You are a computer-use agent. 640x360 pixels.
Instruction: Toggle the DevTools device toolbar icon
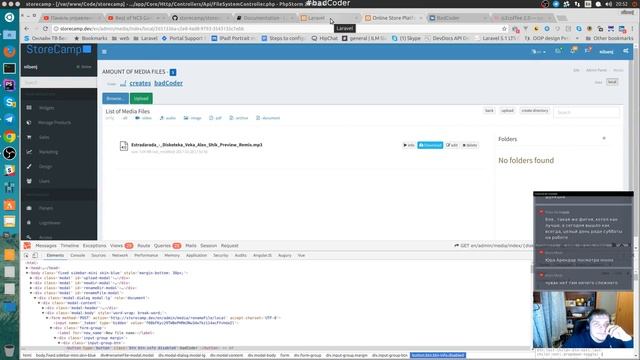[x=35, y=256]
